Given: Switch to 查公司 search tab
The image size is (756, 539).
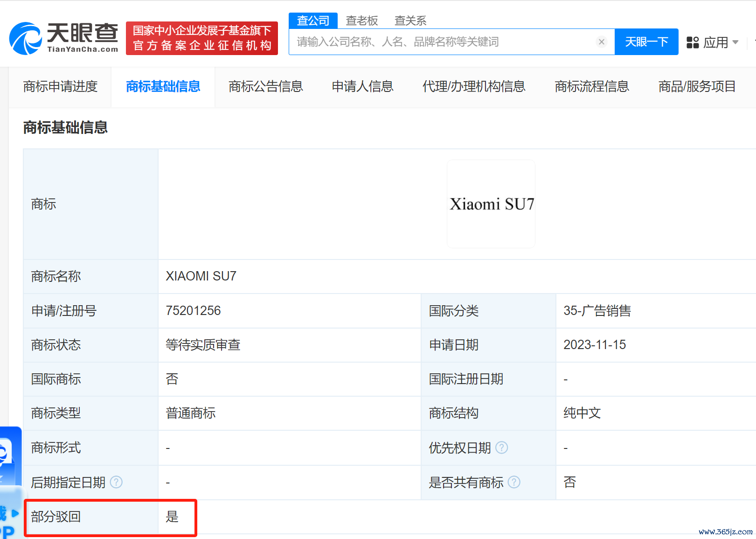Looking at the screenshot, I should point(313,21).
